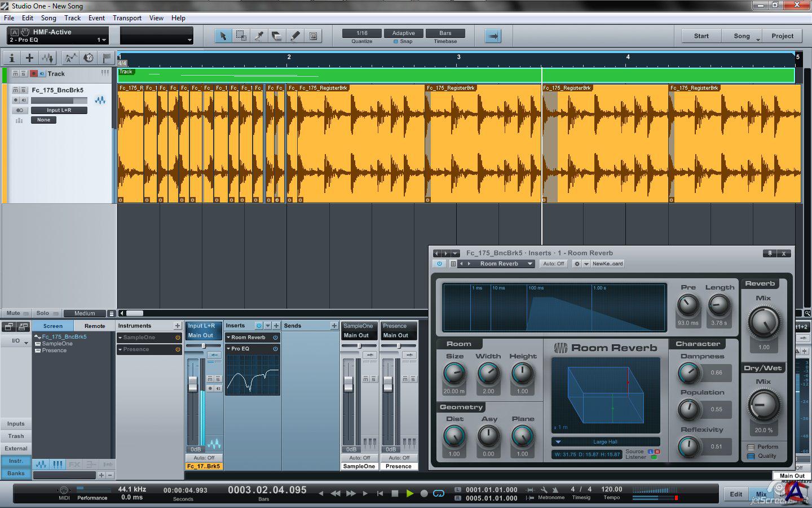812x508 pixels.
Task: Open Room Reverb preset dropdown
Action: click(x=529, y=264)
